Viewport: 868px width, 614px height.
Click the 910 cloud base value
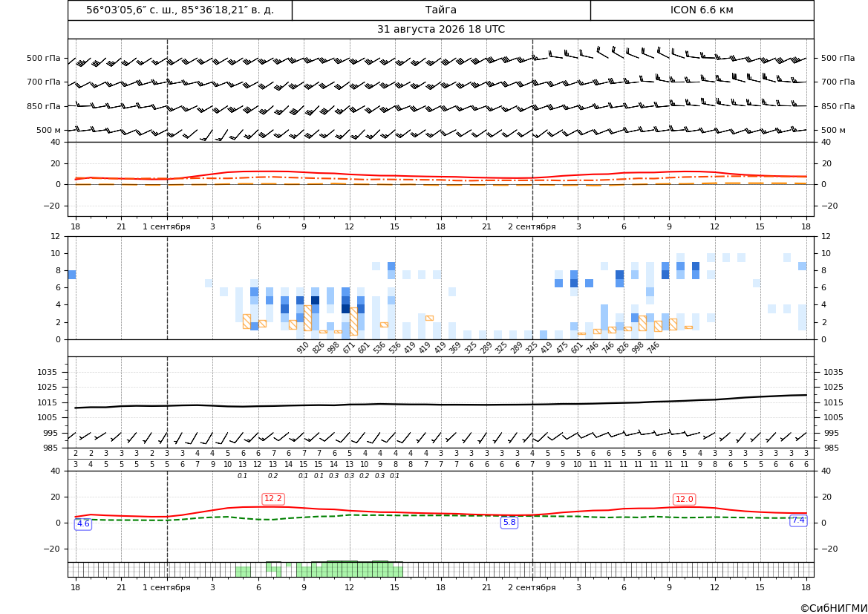coord(303,347)
